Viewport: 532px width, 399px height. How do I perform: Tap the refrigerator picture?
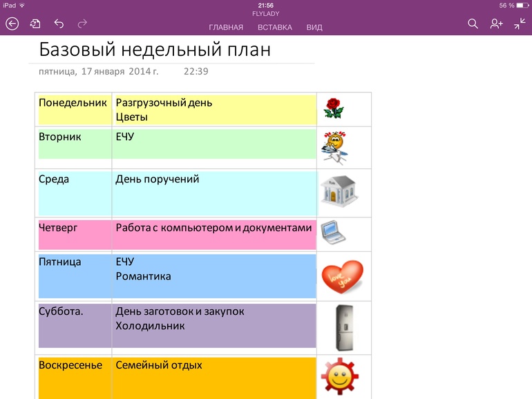[x=340, y=328]
